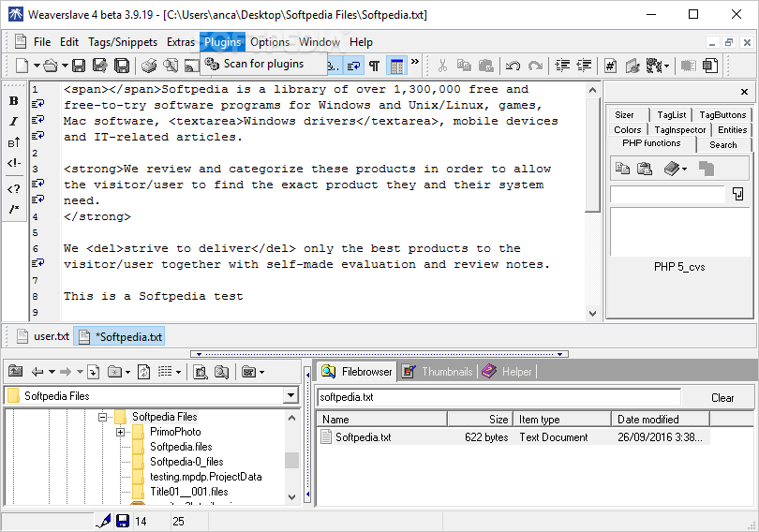Image resolution: width=759 pixels, height=532 pixels.
Task: Click the magnifier search icon in the file browser toolbar
Action: click(222, 372)
